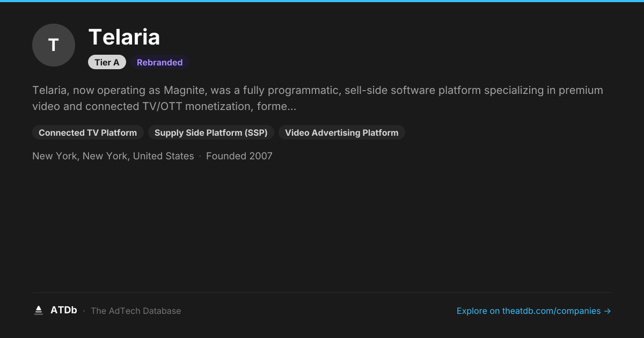Click the ATDb logo icon
The image size is (644, 338).
[39, 310]
